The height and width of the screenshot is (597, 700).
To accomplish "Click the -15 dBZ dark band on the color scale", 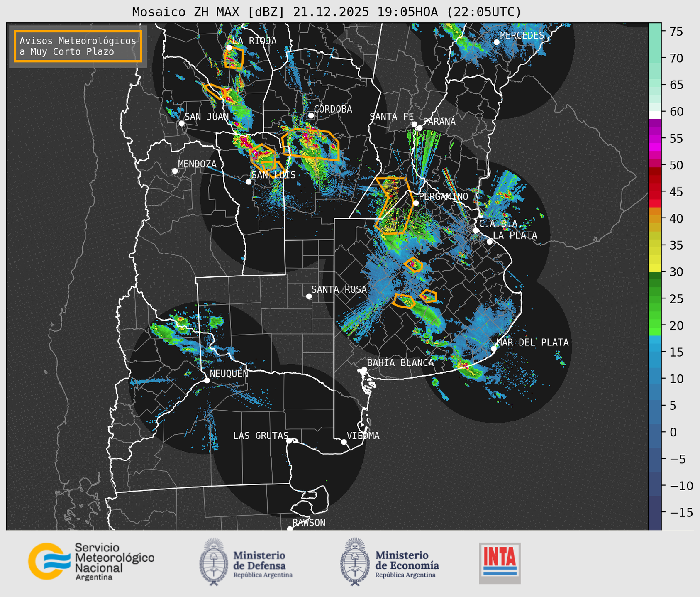I will coord(655,512).
